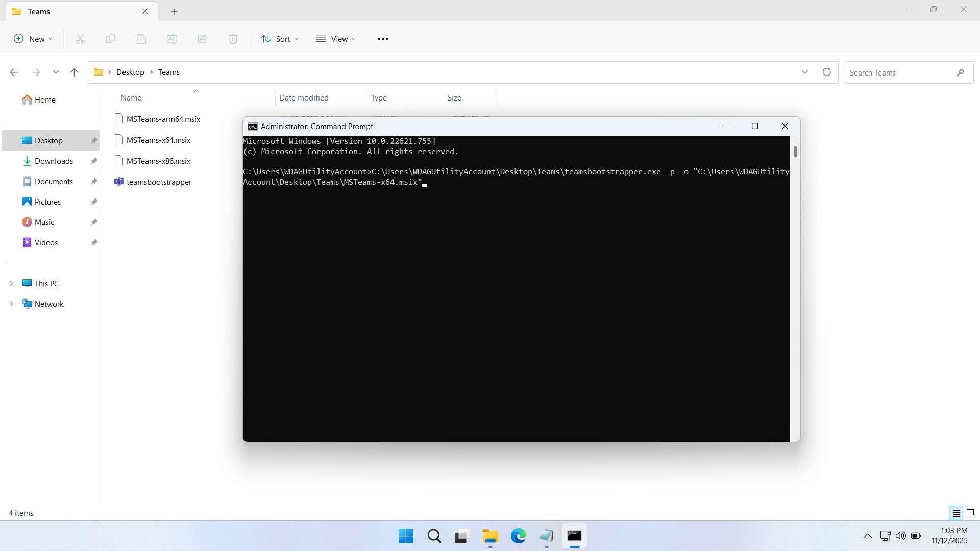The height and width of the screenshot is (551, 980).
Task: Go to Desktop via the breadcrumb
Action: 130,72
